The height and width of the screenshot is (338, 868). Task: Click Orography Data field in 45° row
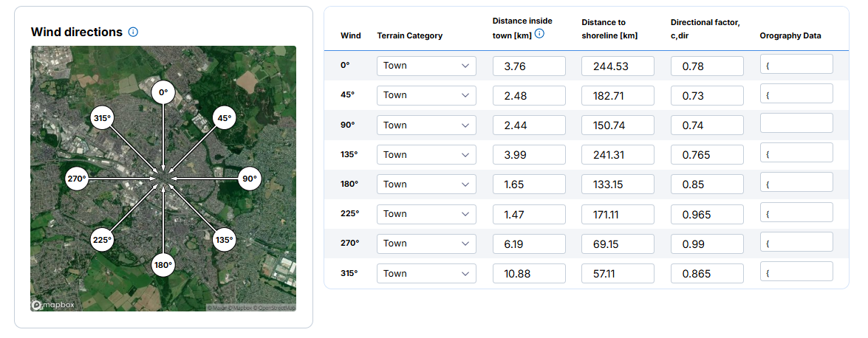pyautogui.click(x=796, y=93)
